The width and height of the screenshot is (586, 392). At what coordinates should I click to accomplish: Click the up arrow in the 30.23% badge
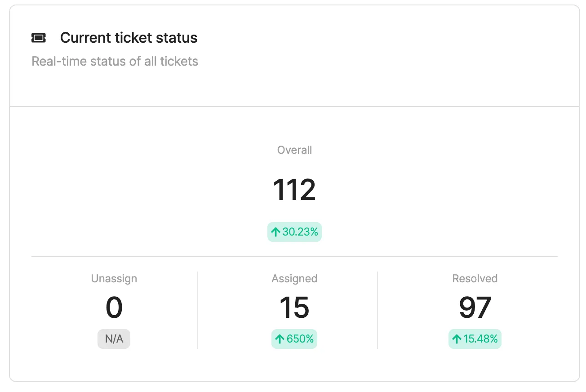(x=275, y=232)
